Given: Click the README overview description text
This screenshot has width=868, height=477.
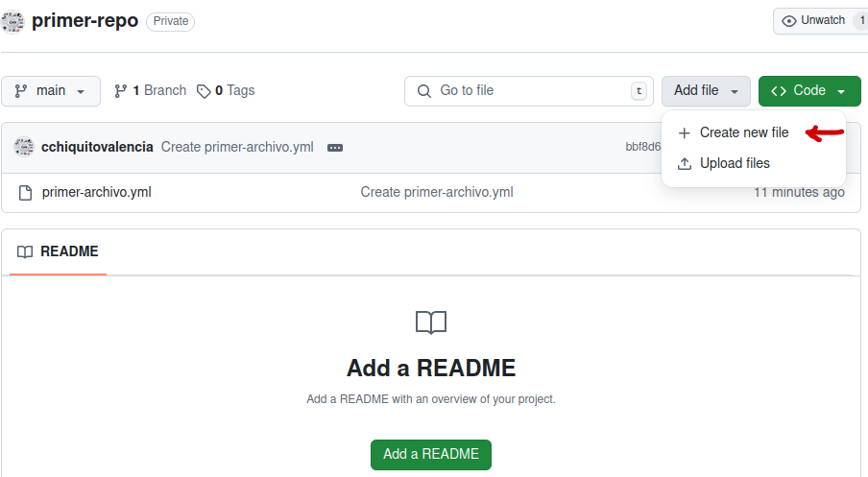Looking at the screenshot, I should (x=431, y=399).
